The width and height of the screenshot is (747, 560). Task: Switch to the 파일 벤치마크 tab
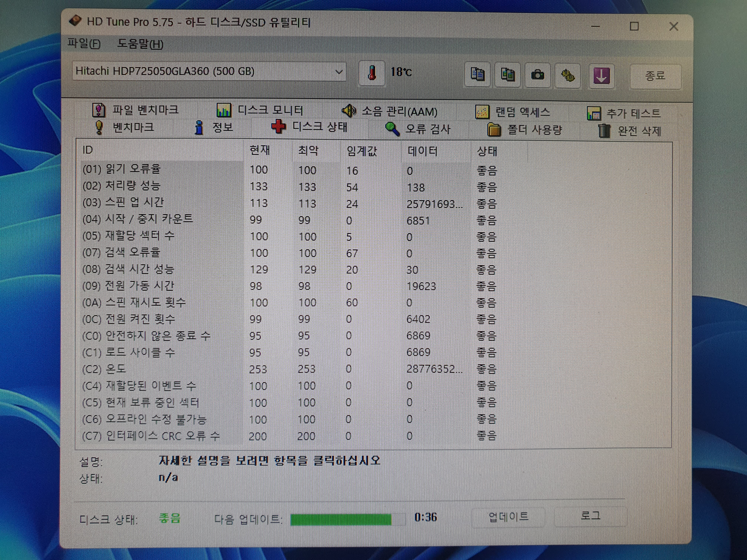click(136, 110)
